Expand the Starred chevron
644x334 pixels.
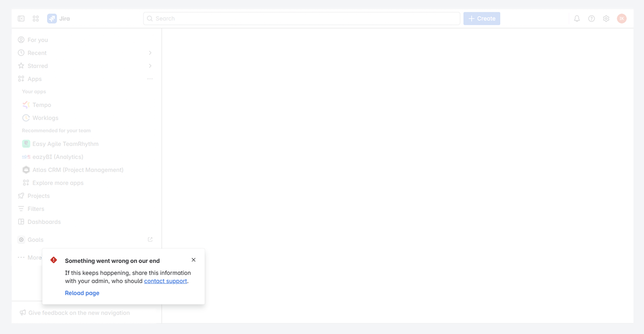click(150, 66)
